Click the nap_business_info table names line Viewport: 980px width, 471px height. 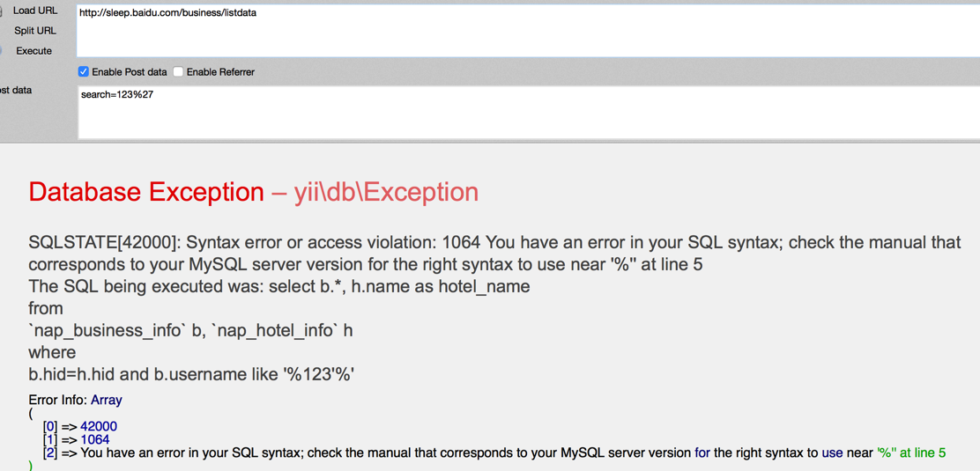[190, 331]
